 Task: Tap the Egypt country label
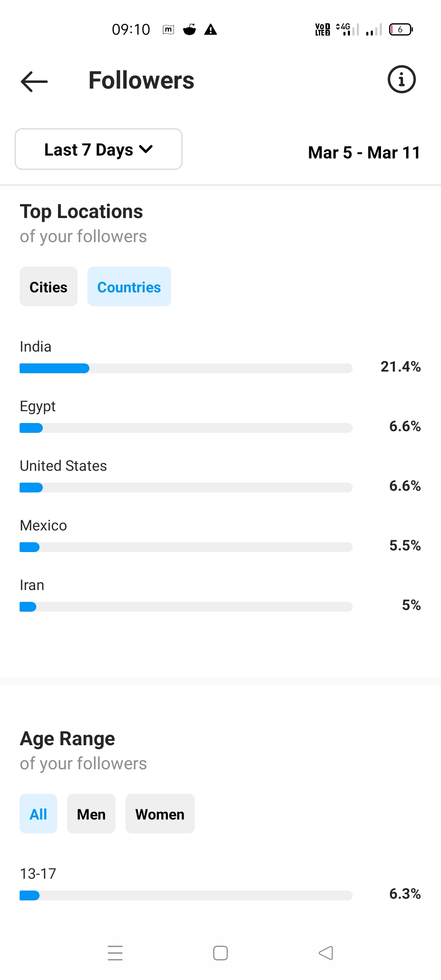tap(38, 407)
